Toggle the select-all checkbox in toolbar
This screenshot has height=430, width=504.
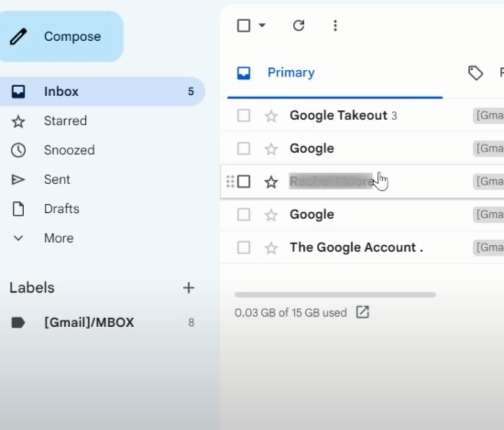pyautogui.click(x=244, y=25)
